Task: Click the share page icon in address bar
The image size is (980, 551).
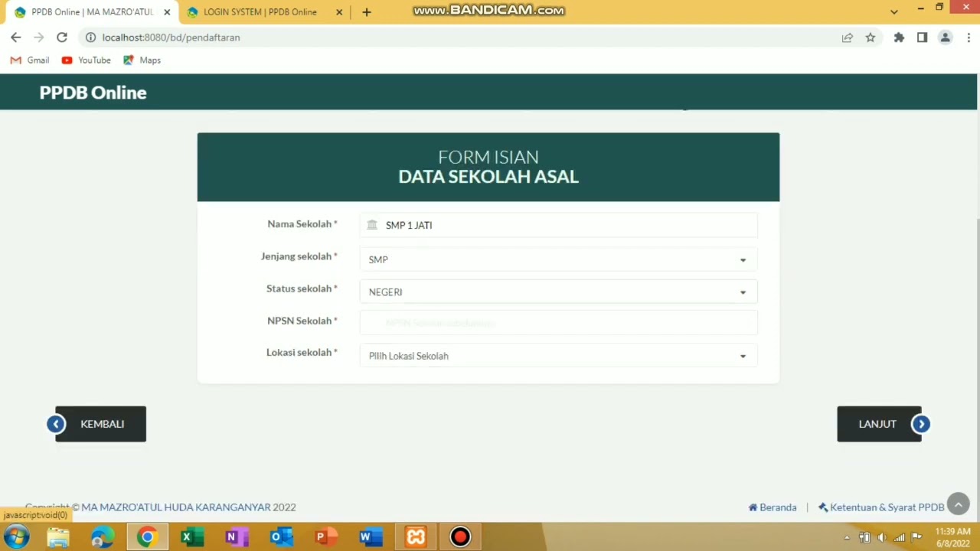Action: pyautogui.click(x=848, y=37)
